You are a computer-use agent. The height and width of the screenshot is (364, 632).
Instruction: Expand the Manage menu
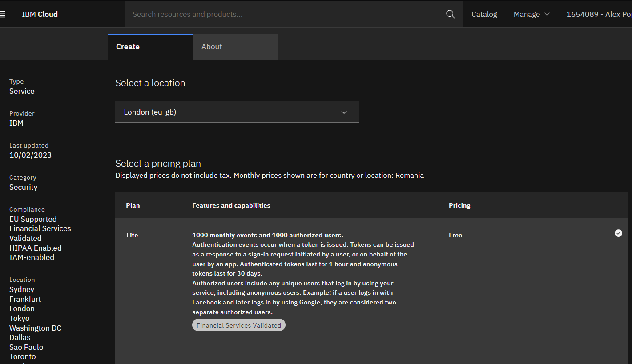click(x=531, y=14)
